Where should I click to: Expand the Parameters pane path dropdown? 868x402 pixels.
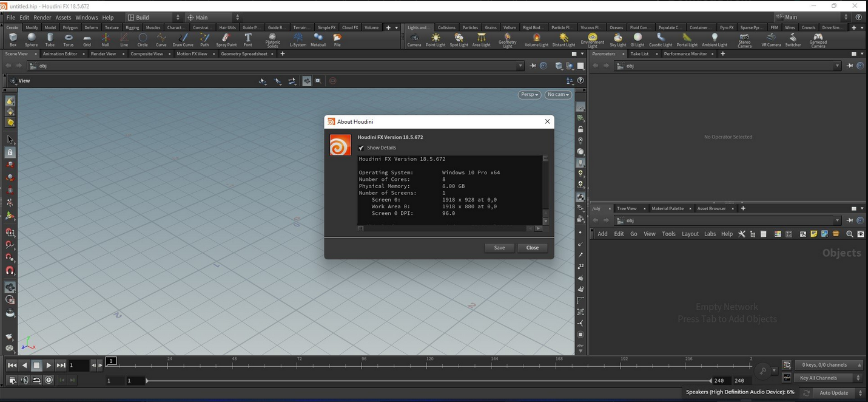coord(838,66)
